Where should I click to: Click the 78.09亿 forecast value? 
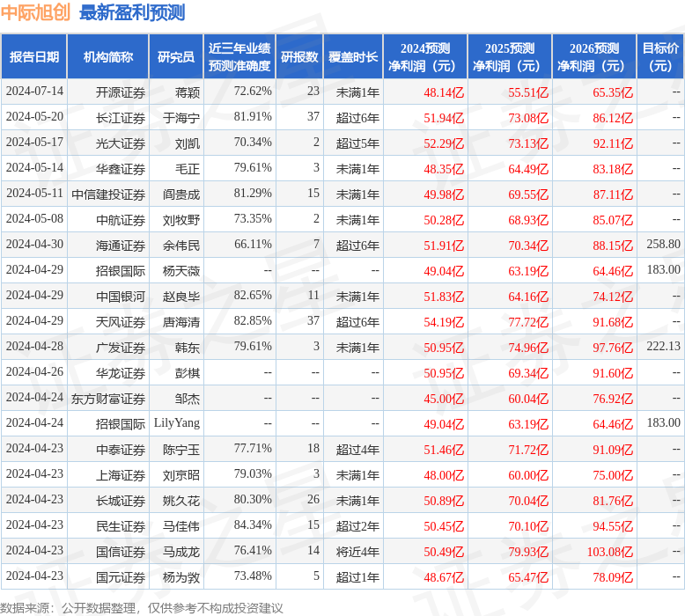pyautogui.click(x=613, y=577)
